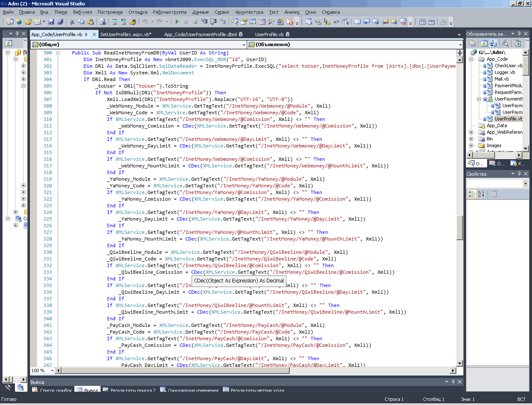Click the Undo arrow icon
The image size is (532, 405).
tap(145, 22)
